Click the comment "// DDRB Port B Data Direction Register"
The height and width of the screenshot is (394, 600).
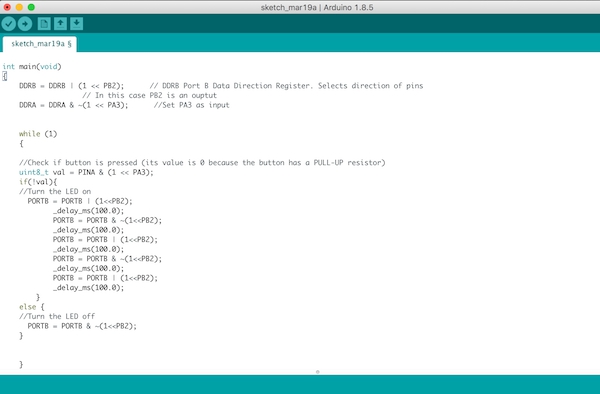[230, 86]
